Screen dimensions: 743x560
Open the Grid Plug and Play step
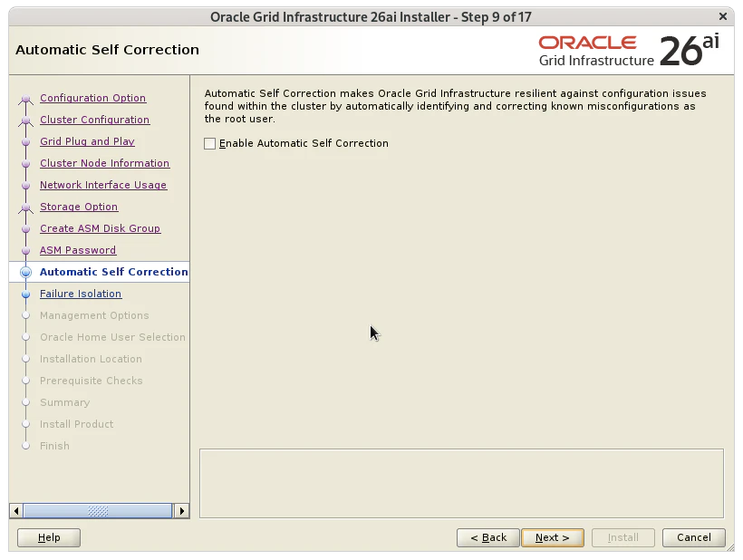(87, 141)
